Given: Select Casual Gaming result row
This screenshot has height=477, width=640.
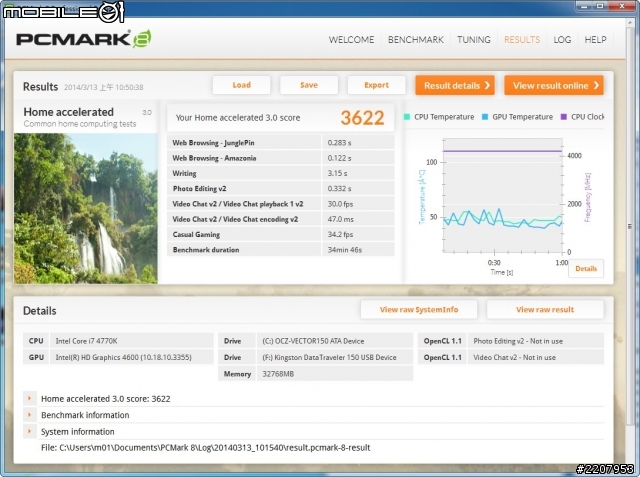Looking at the screenshot, I should click(x=281, y=234).
